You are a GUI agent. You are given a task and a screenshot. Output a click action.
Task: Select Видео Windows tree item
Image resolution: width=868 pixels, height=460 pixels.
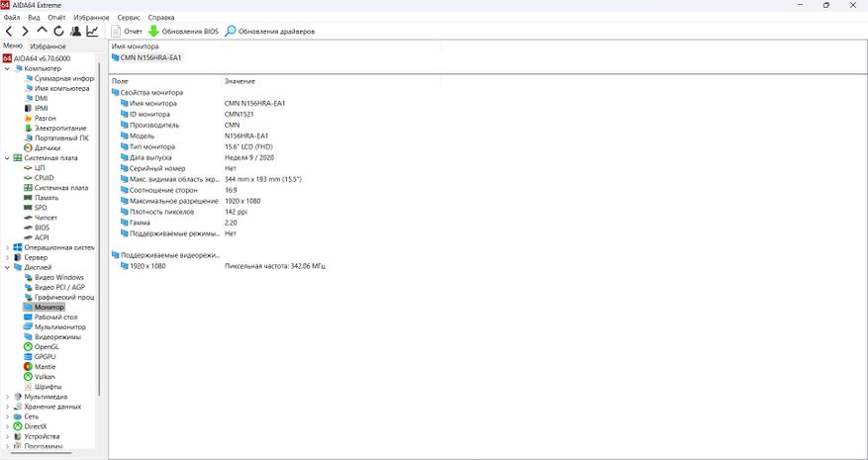[x=54, y=277]
